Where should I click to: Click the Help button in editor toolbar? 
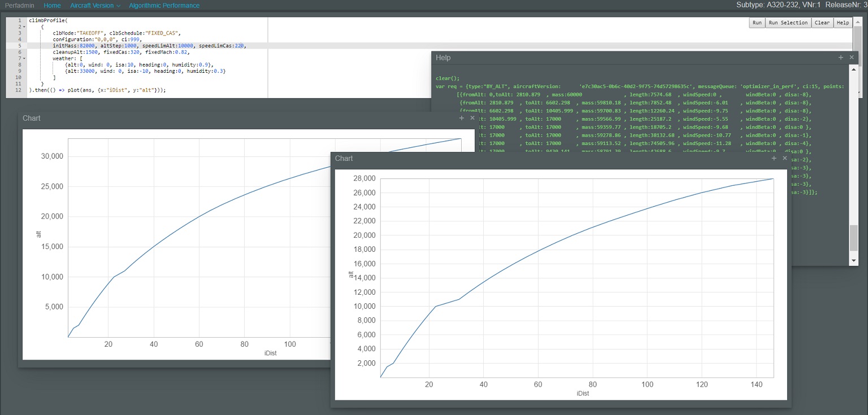tap(843, 23)
